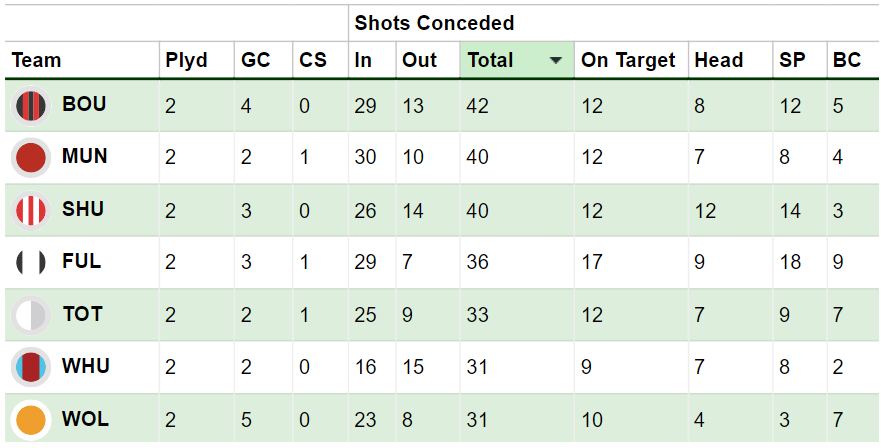Sort table by GC column header
The height and width of the screenshot is (448, 881).
click(x=256, y=60)
